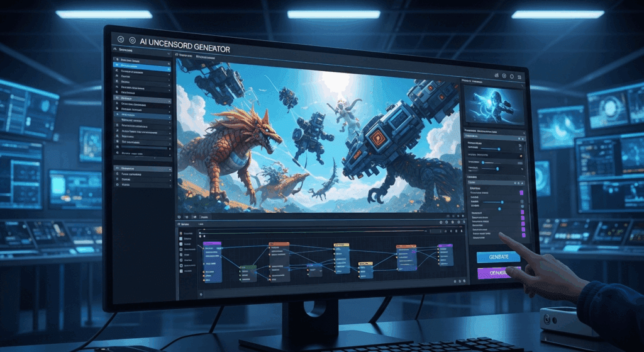Image resolution: width=644 pixels, height=352 pixels.
Task: Open the first tab above the image canvas
Action: 186,56
